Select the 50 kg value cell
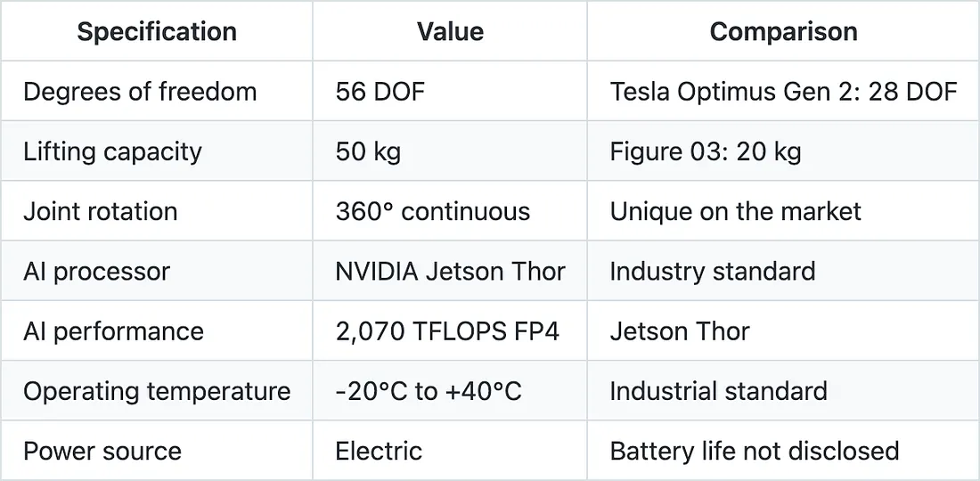The width and height of the screenshot is (980, 481). coord(368,151)
